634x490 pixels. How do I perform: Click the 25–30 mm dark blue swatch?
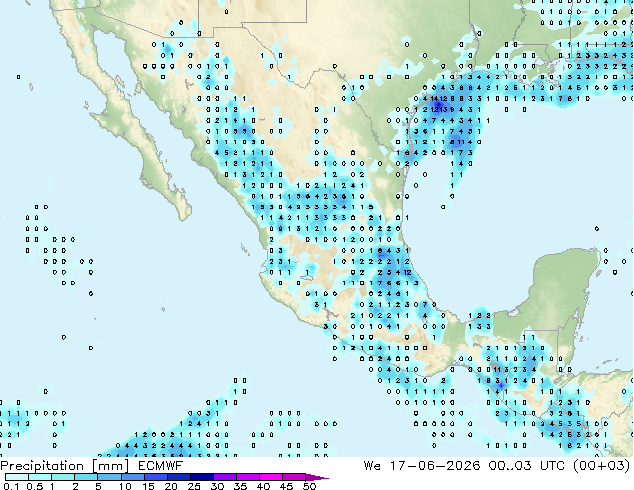click(x=202, y=477)
